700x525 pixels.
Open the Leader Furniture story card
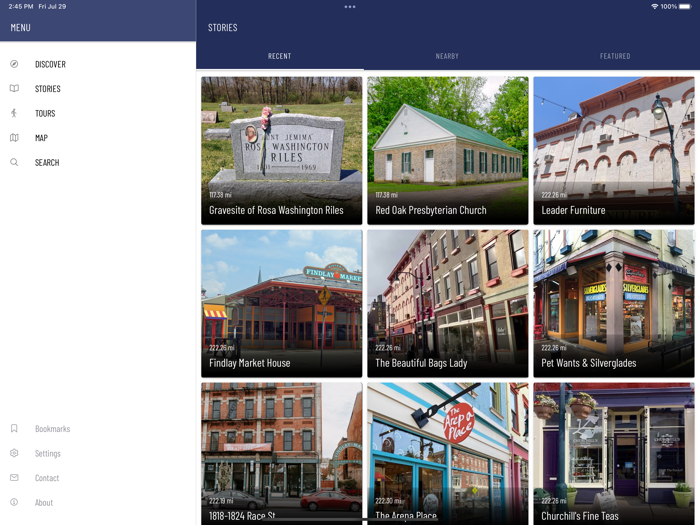pos(614,150)
